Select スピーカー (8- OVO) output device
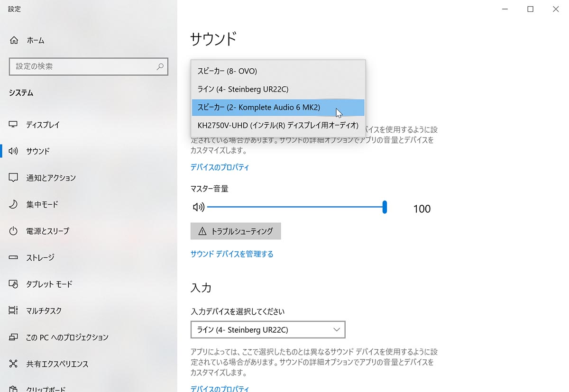Image resolution: width=569 pixels, height=392 pixels. pyautogui.click(x=228, y=71)
